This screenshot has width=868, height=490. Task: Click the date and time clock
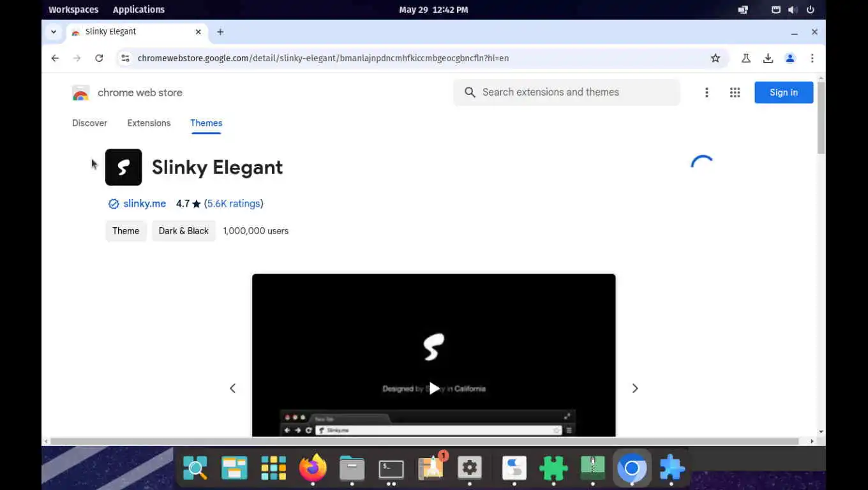click(433, 10)
